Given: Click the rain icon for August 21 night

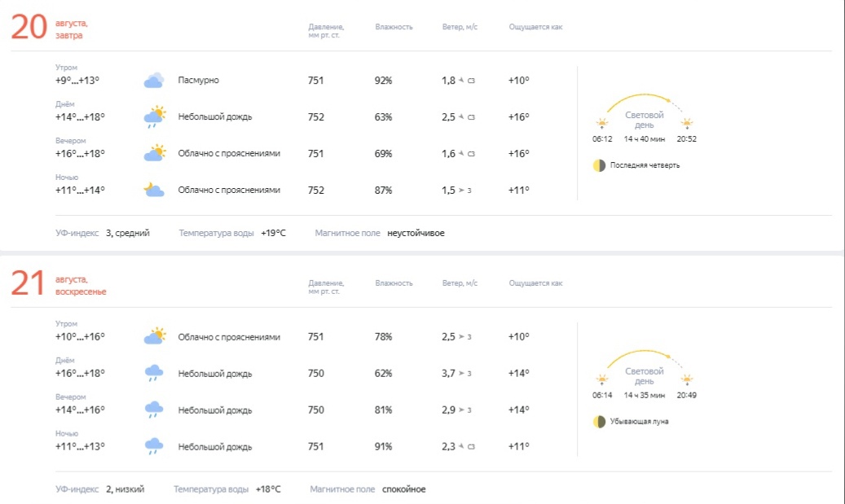Looking at the screenshot, I should [x=154, y=446].
